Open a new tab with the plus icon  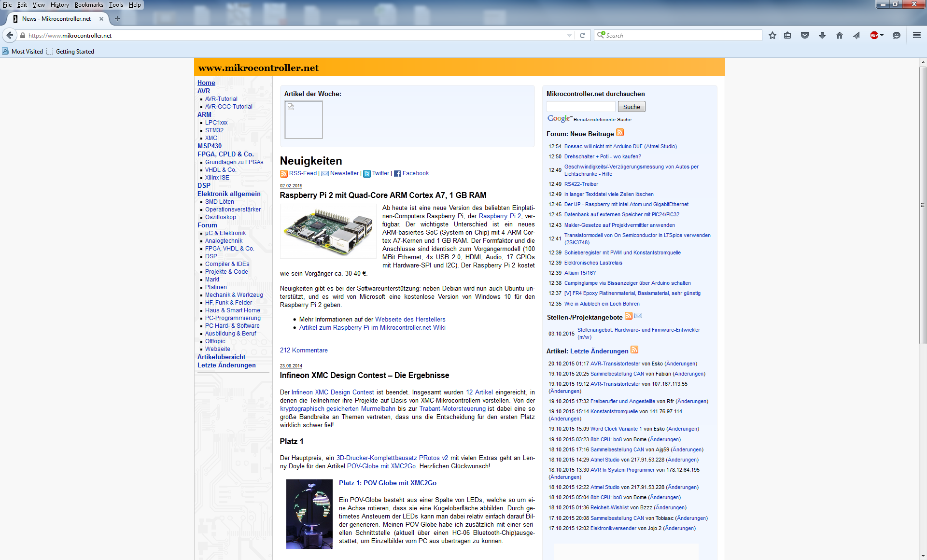point(117,19)
